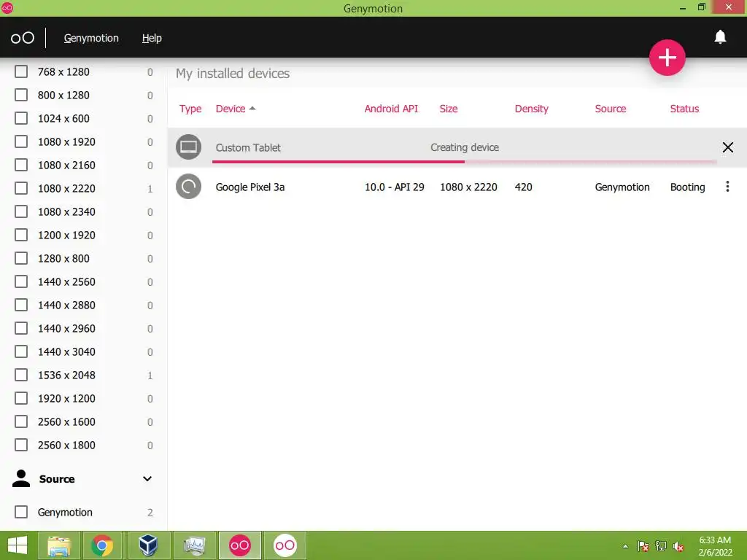Click the Booting status text
The width and height of the screenshot is (747, 560).
tap(687, 187)
